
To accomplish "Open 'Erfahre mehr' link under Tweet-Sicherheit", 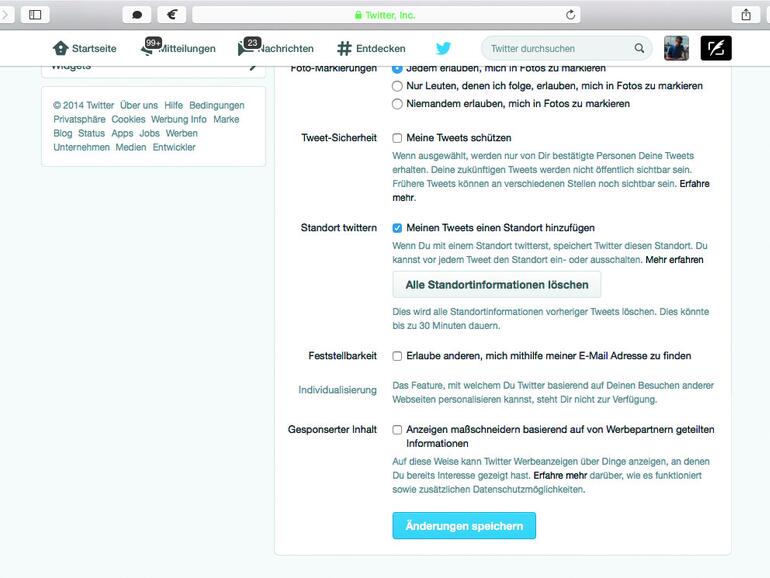I will 694,184.
